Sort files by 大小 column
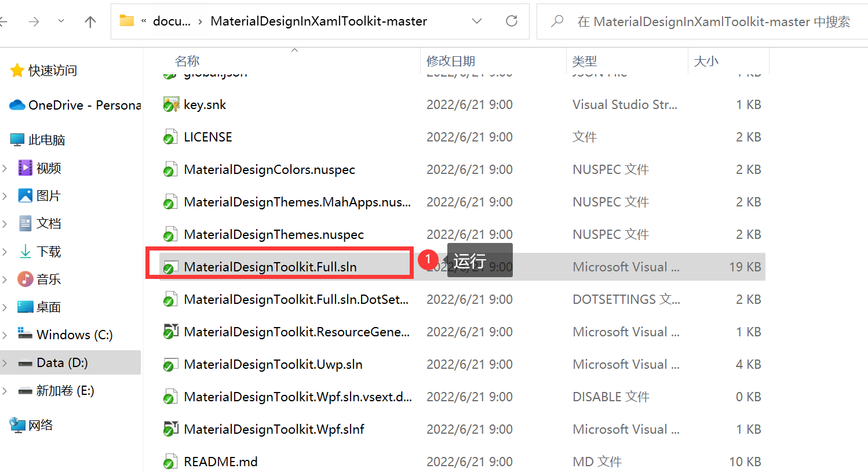The width and height of the screenshot is (868, 472). point(706,61)
